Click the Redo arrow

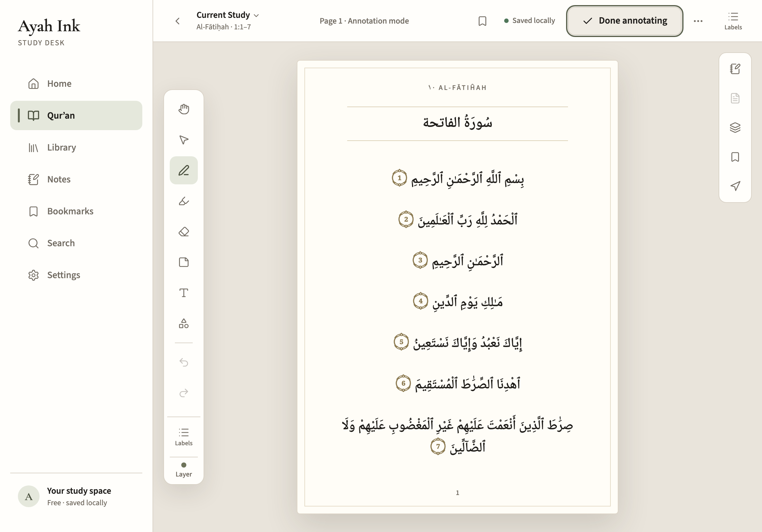pyautogui.click(x=183, y=393)
